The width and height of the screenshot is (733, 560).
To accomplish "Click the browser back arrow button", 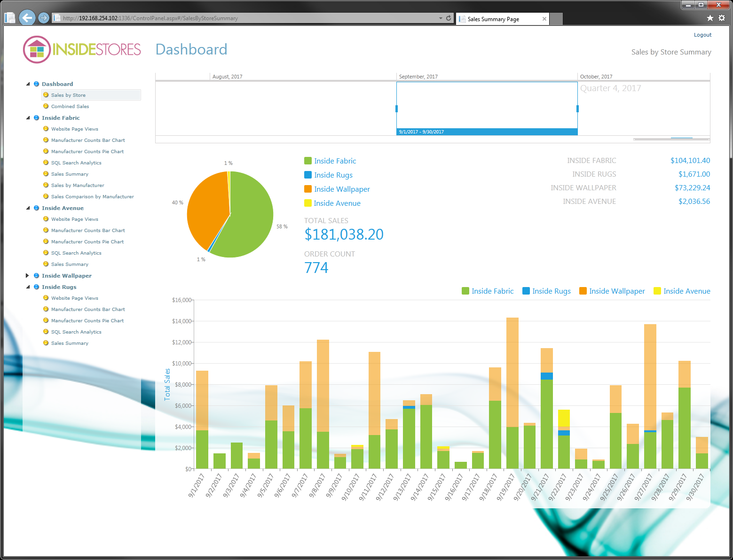I will [x=27, y=18].
